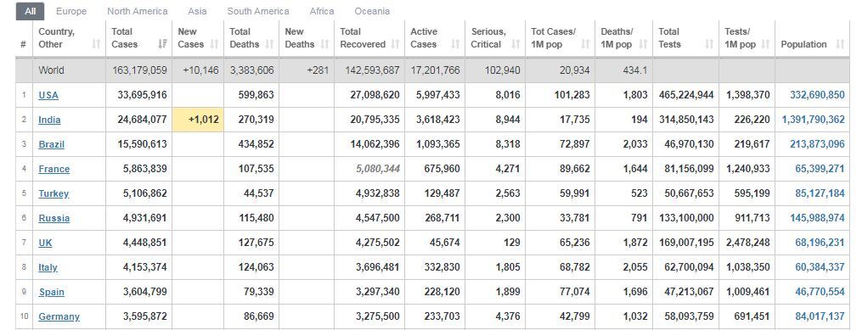Image resolution: width=868 pixels, height=330 pixels.
Task: Open the South America tab
Action: (x=258, y=11)
